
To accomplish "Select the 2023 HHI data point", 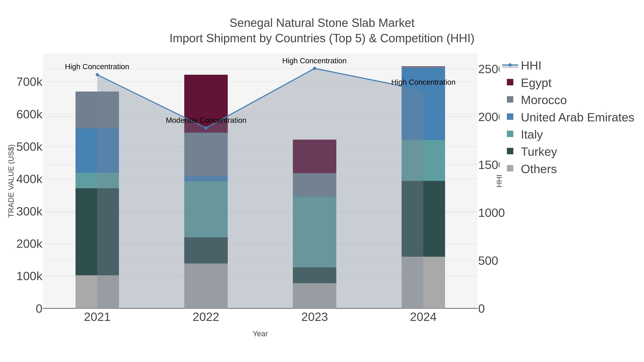I will pyautogui.click(x=314, y=68).
